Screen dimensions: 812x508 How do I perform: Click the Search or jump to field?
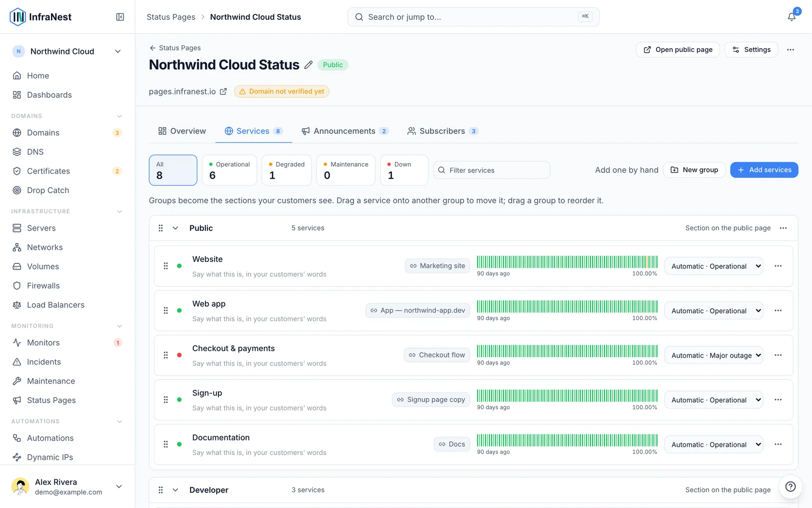[473, 17]
